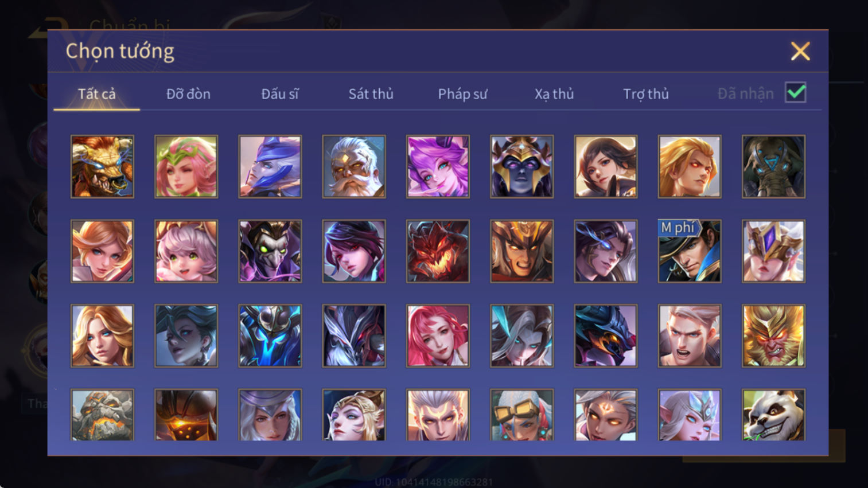
Task: Switch to the 'Xạ thủ' tab
Action: [554, 94]
